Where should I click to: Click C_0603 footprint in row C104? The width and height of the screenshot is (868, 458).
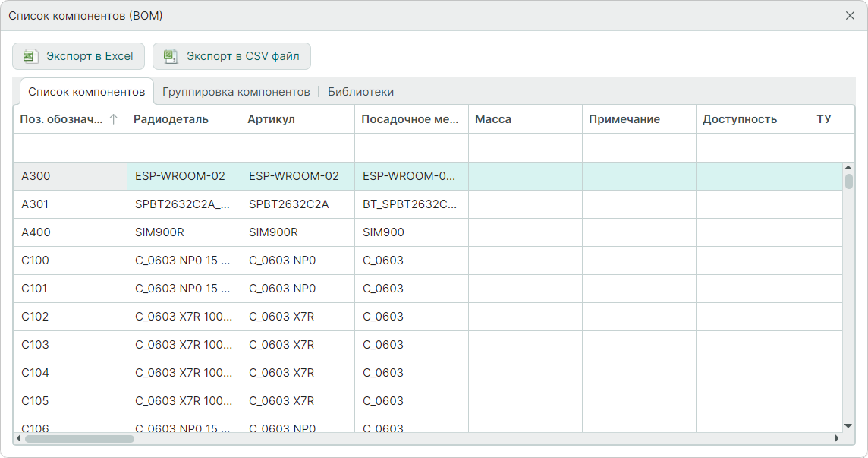pyautogui.click(x=411, y=373)
